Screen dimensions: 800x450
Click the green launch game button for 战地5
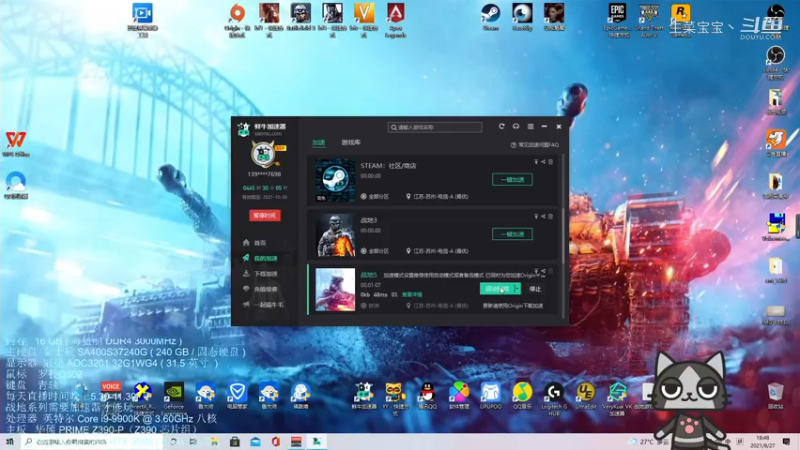(x=497, y=289)
